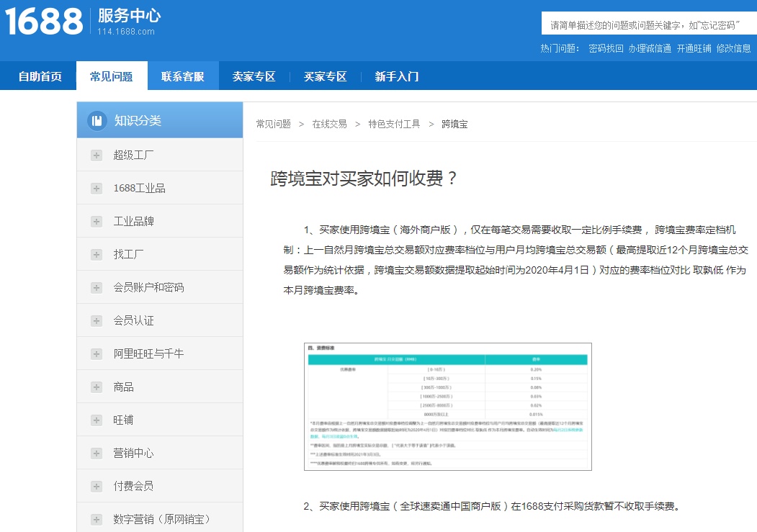
Task: Open the 办理诚信通 hot question link
Action: (650, 48)
